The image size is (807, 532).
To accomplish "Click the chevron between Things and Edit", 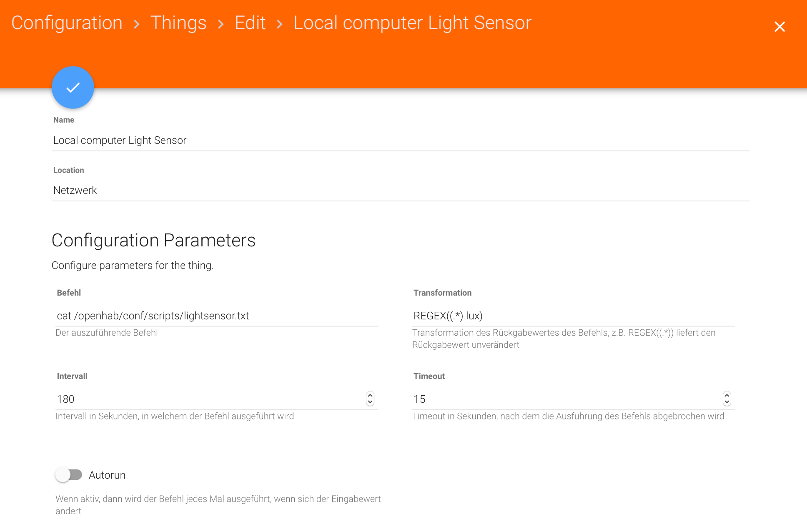I will click(221, 25).
